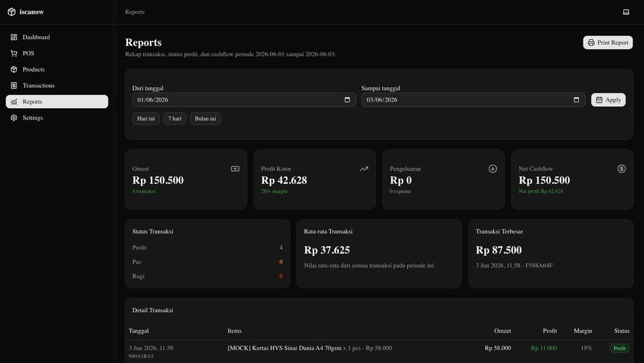Click the Settings gear icon
Viewport: 644px width, 363px height.
pos(14,117)
